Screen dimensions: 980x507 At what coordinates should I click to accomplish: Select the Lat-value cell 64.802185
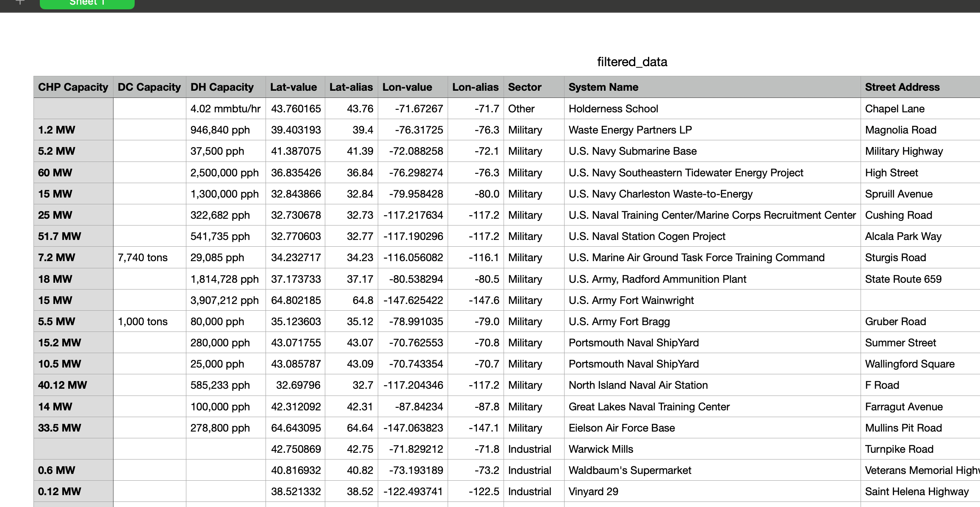pyautogui.click(x=295, y=300)
